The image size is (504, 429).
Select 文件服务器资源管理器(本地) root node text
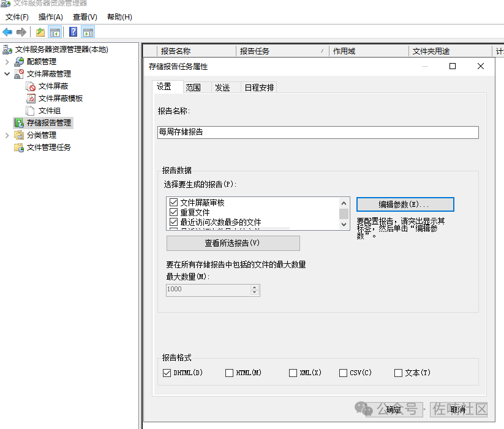coord(62,50)
